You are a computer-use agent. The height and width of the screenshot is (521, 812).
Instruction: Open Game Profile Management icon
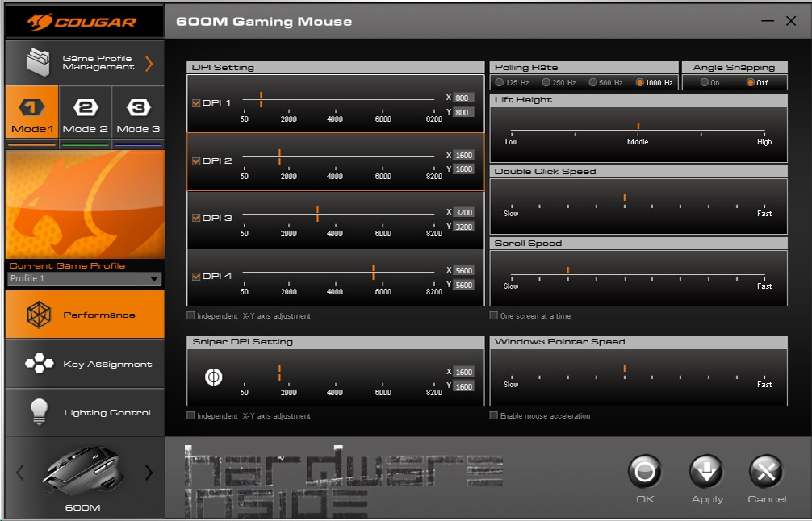38,62
